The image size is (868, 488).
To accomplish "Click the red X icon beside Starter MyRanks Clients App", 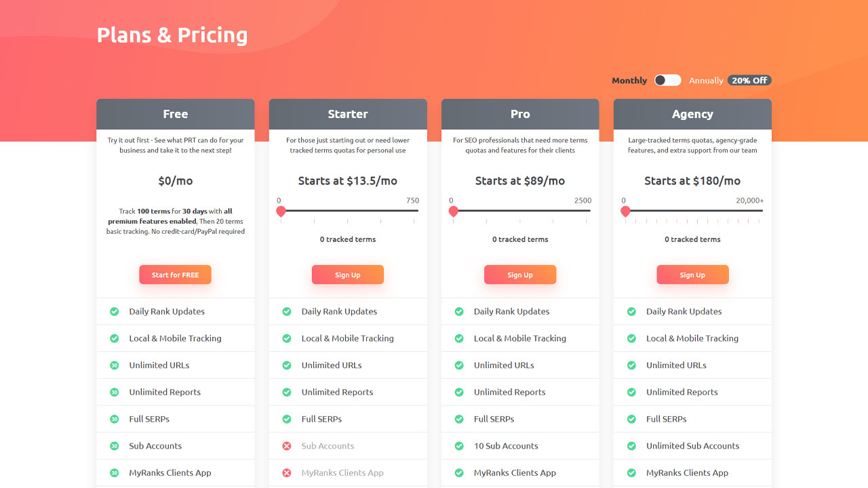I will coord(287,473).
